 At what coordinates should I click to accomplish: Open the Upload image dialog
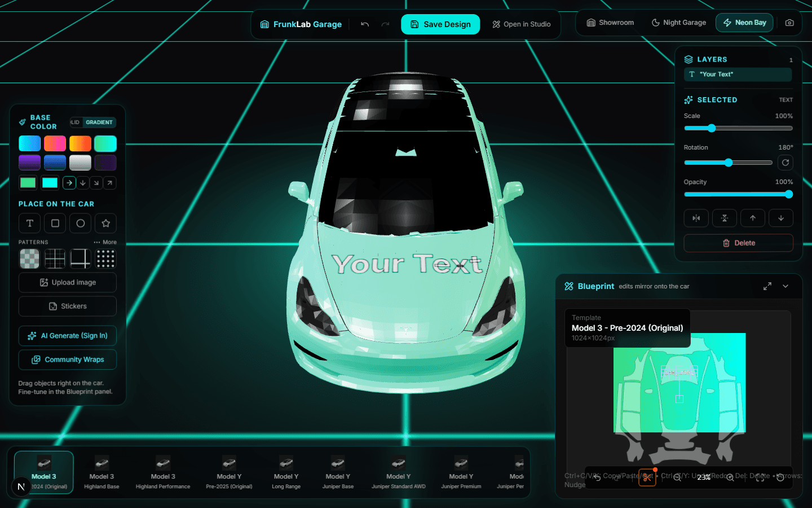point(68,282)
